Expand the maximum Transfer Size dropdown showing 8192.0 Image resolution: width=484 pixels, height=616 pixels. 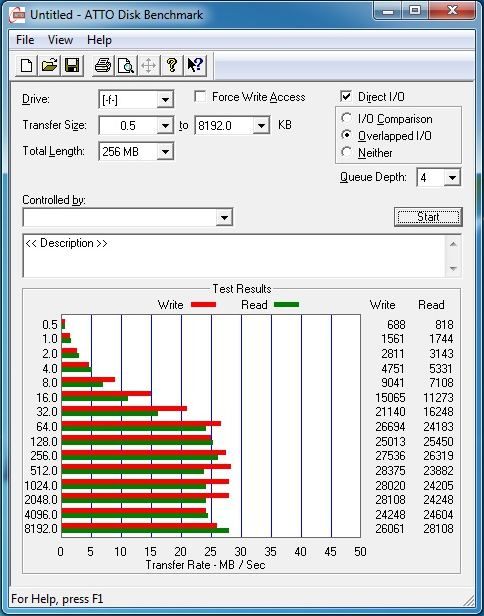[261, 126]
